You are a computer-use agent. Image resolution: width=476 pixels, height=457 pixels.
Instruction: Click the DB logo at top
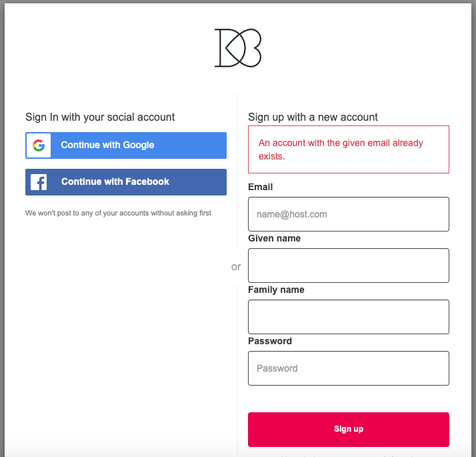(238, 47)
